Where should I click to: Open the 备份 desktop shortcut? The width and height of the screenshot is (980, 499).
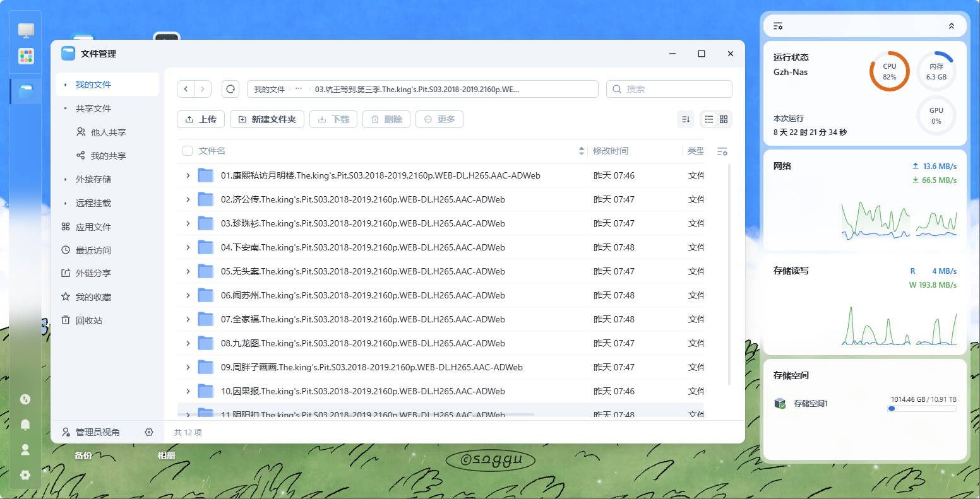83,455
